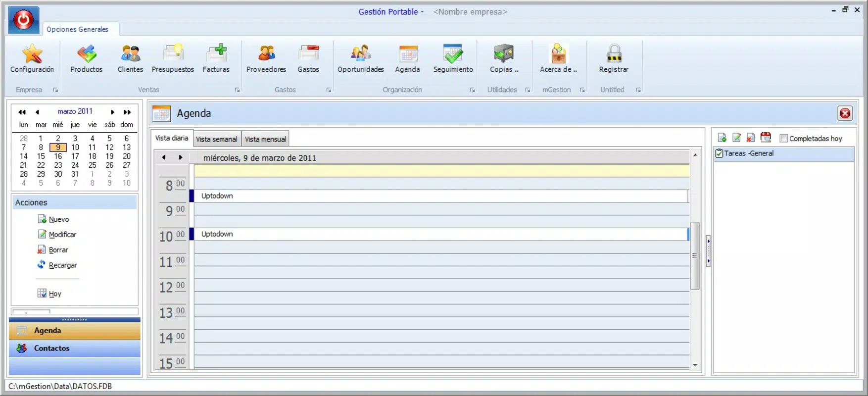Expand the Ventas group launcher
This screenshot has height=396, width=868.
[x=237, y=90]
